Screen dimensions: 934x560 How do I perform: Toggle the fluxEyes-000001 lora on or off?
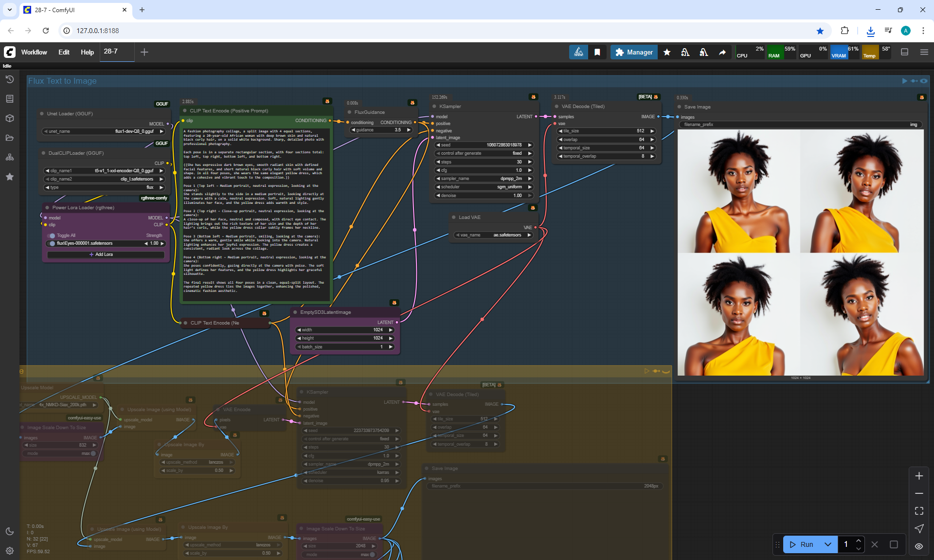[x=52, y=243]
